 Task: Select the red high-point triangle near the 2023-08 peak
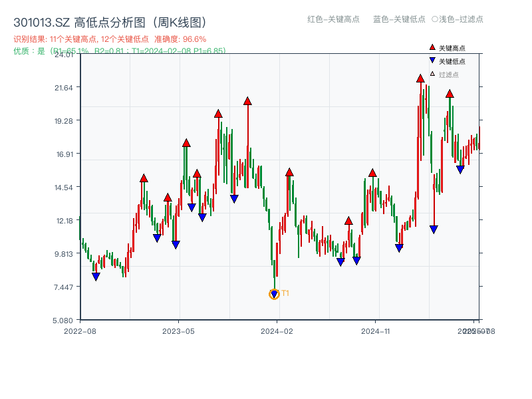217,114
